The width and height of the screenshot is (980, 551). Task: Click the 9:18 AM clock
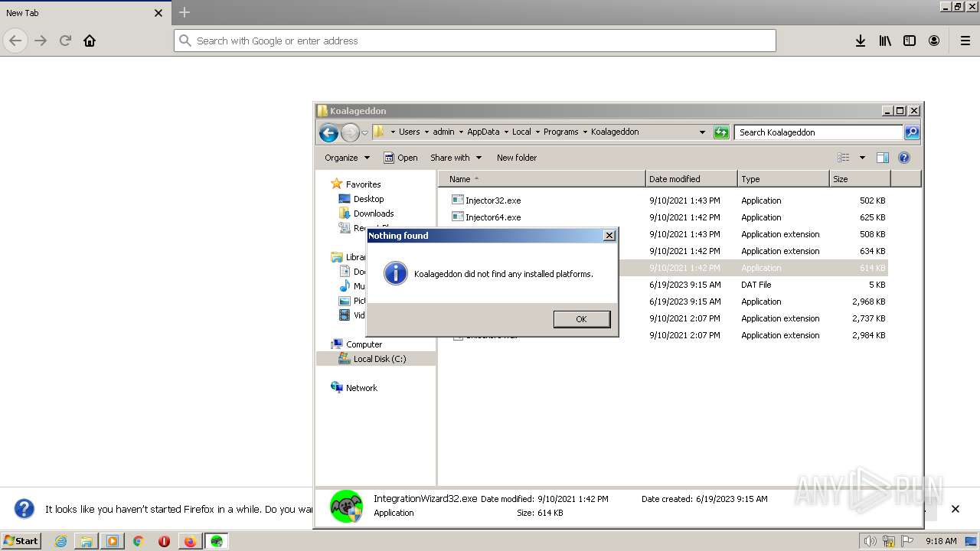pos(941,541)
